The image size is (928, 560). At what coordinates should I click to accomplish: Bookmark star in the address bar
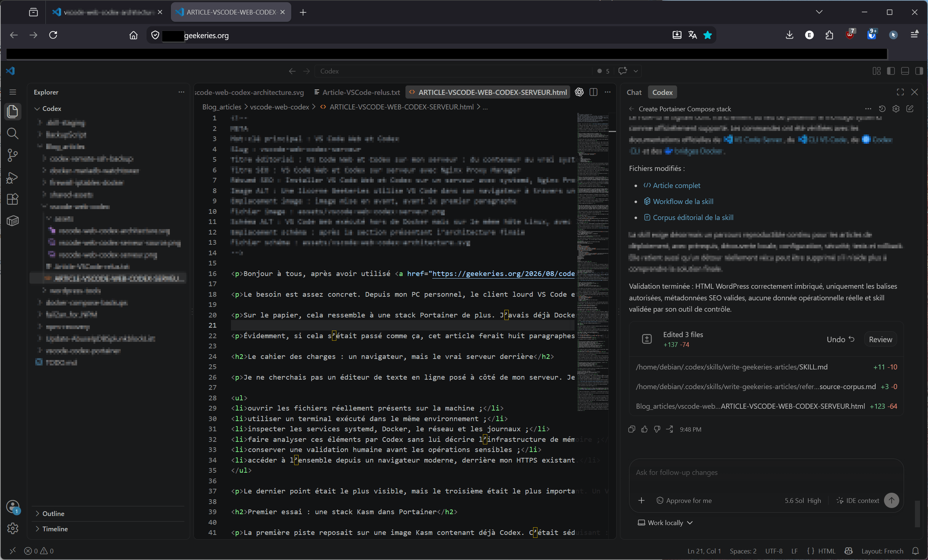708,35
